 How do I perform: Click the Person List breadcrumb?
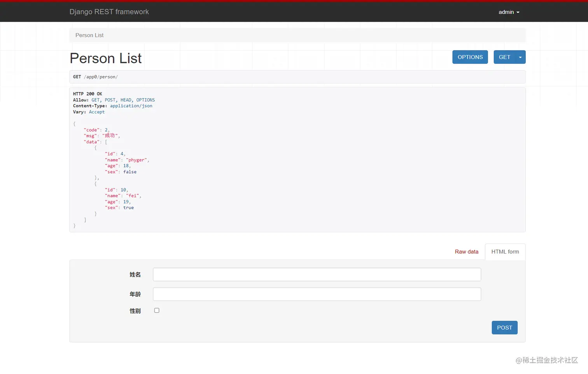[89, 35]
